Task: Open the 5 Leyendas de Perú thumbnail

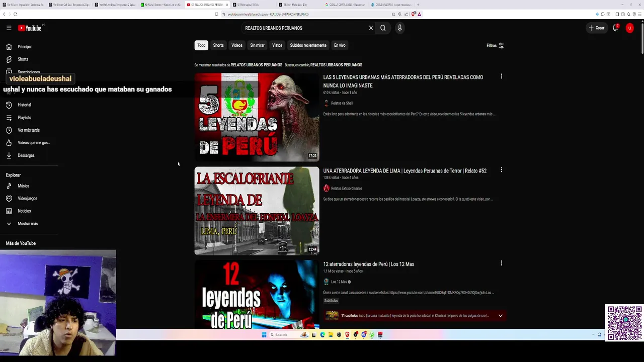Action: 257,117
